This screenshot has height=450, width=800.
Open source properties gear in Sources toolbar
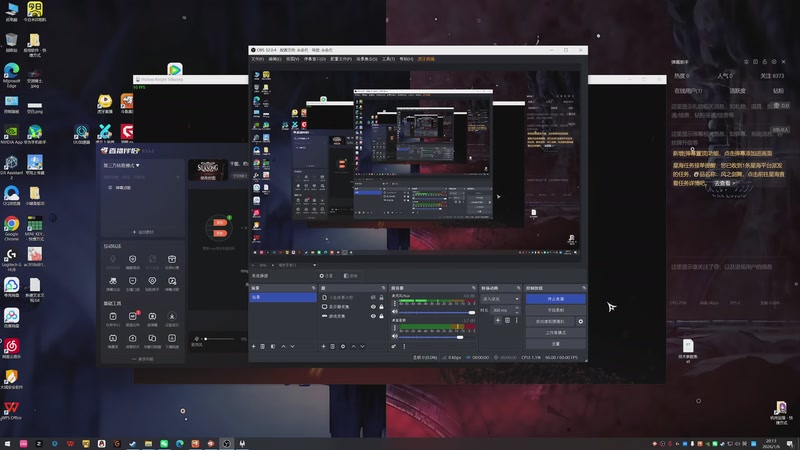tap(343, 346)
